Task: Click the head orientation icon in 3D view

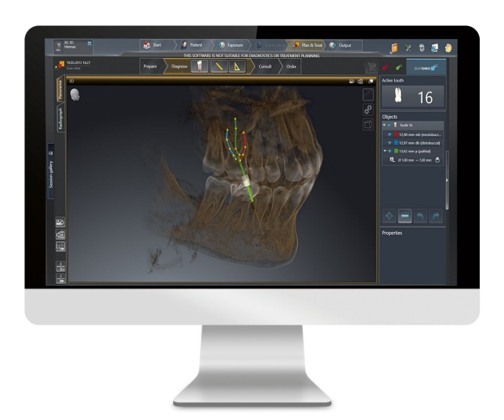Action: coord(74,94)
